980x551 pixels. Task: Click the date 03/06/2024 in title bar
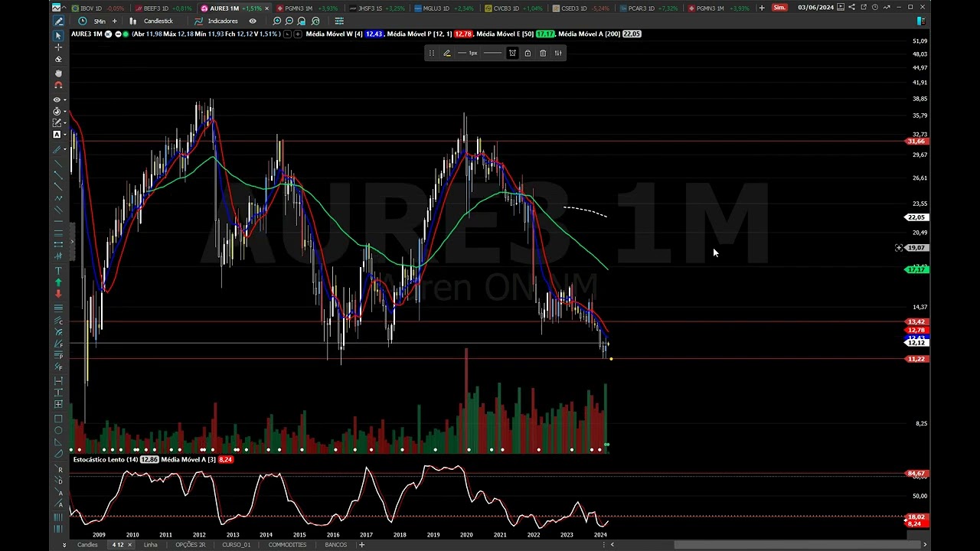(x=815, y=8)
